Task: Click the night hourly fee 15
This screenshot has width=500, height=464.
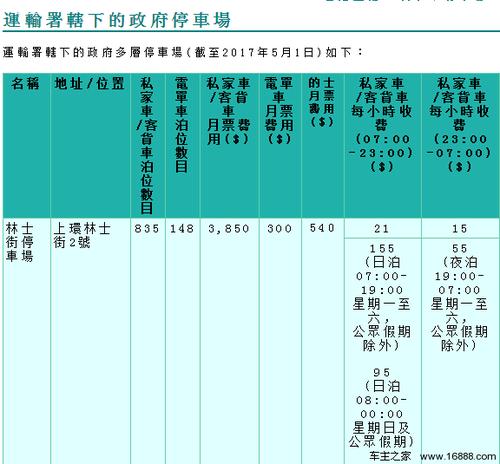Action: pos(460,229)
